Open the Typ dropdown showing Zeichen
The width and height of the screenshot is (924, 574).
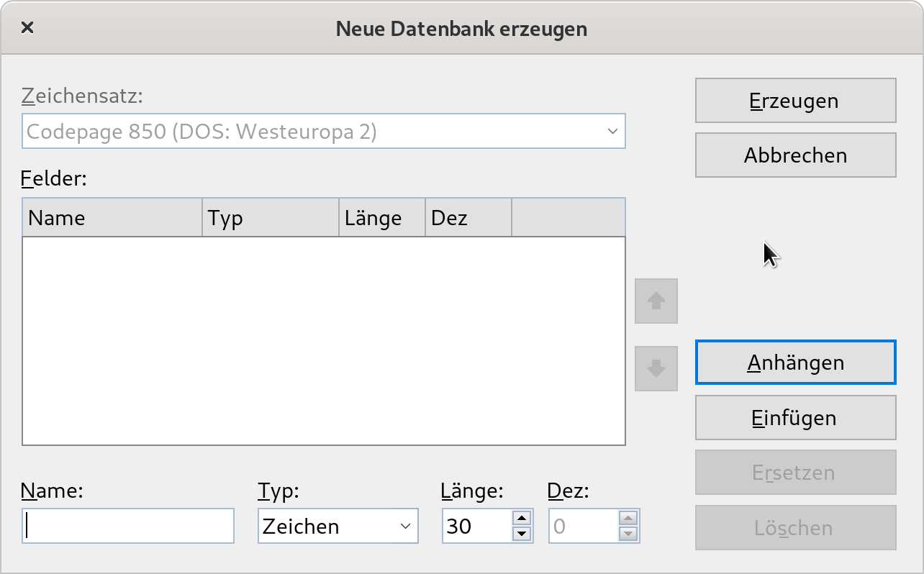point(338,526)
